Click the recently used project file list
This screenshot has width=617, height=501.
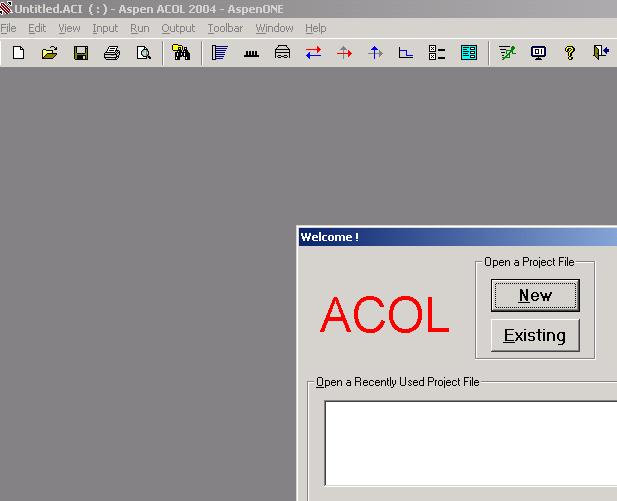click(x=471, y=443)
